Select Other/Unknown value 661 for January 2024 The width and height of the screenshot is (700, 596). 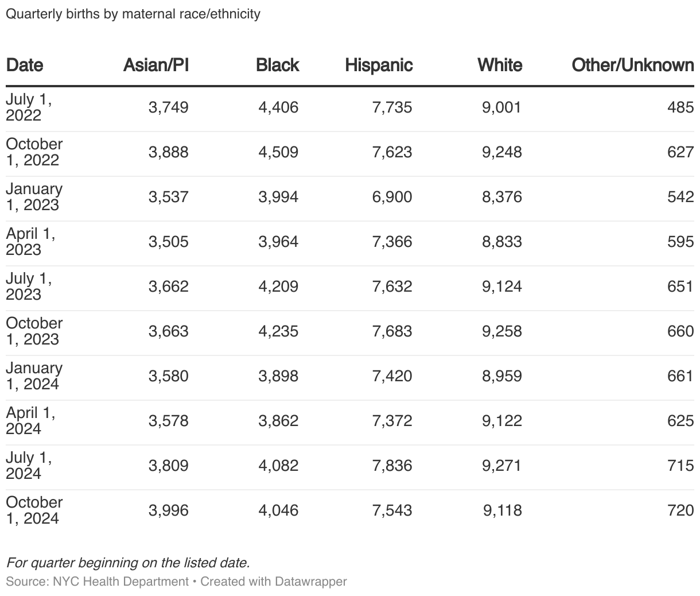click(680, 376)
